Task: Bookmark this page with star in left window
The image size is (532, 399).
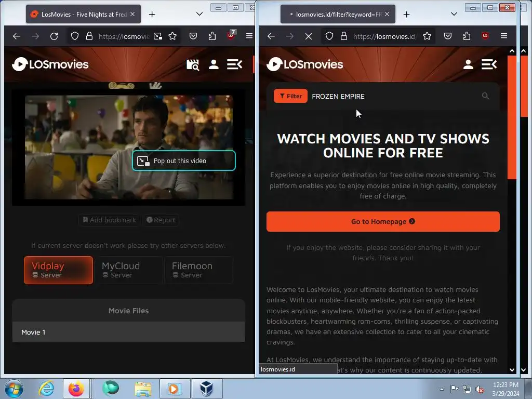Action: tap(172, 36)
